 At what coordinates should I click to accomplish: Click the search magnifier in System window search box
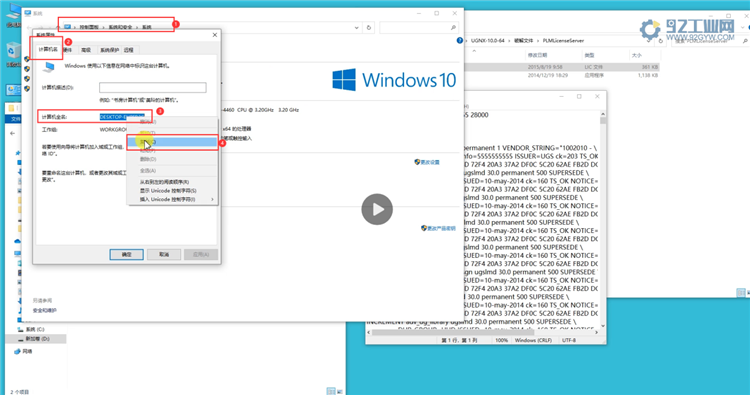pyautogui.click(x=452, y=28)
